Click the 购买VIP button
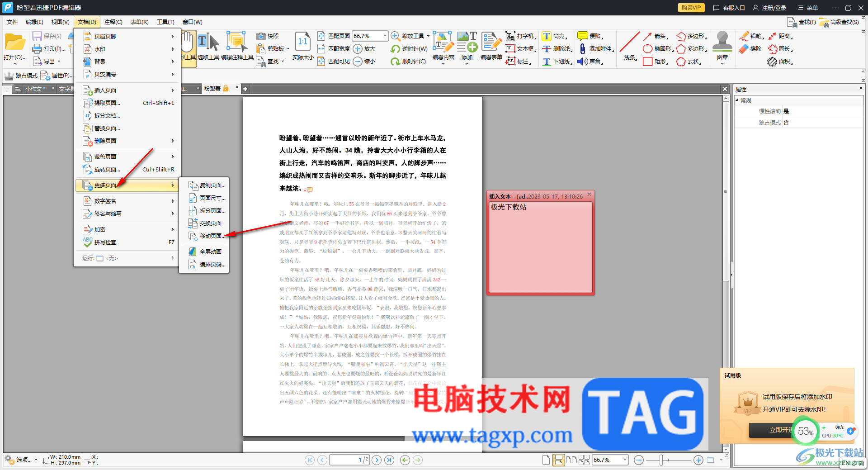Image resolution: width=868 pixels, height=470 pixels. 691,8
